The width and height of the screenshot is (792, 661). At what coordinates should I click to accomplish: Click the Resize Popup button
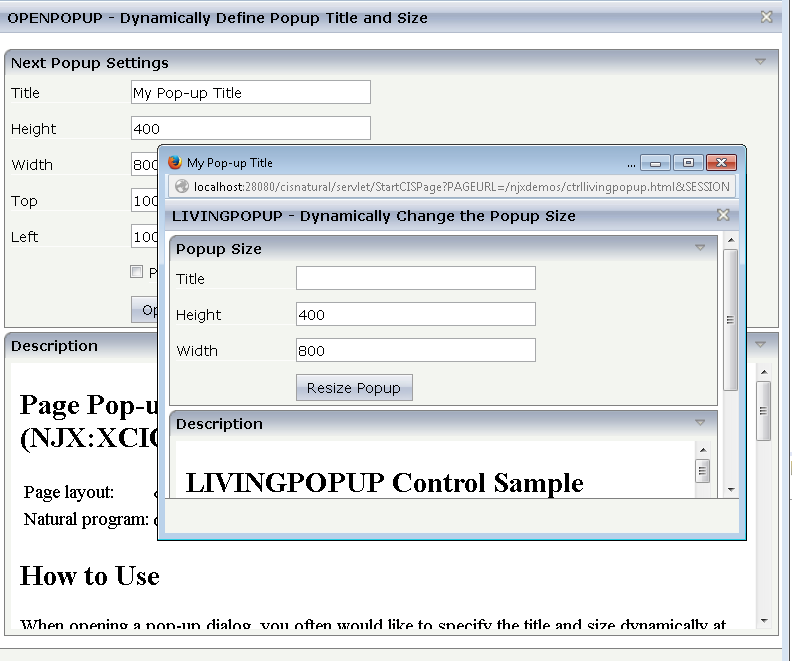tap(354, 387)
